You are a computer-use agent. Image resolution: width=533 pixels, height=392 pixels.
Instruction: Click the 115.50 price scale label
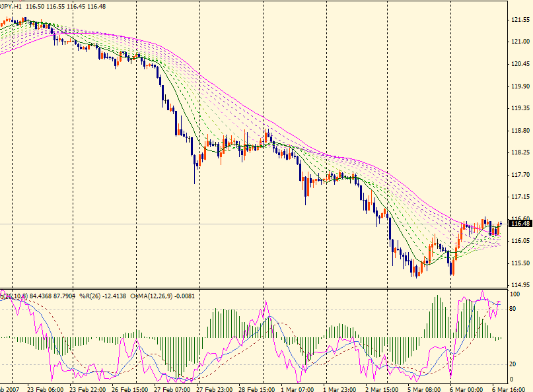click(x=521, y=263)
